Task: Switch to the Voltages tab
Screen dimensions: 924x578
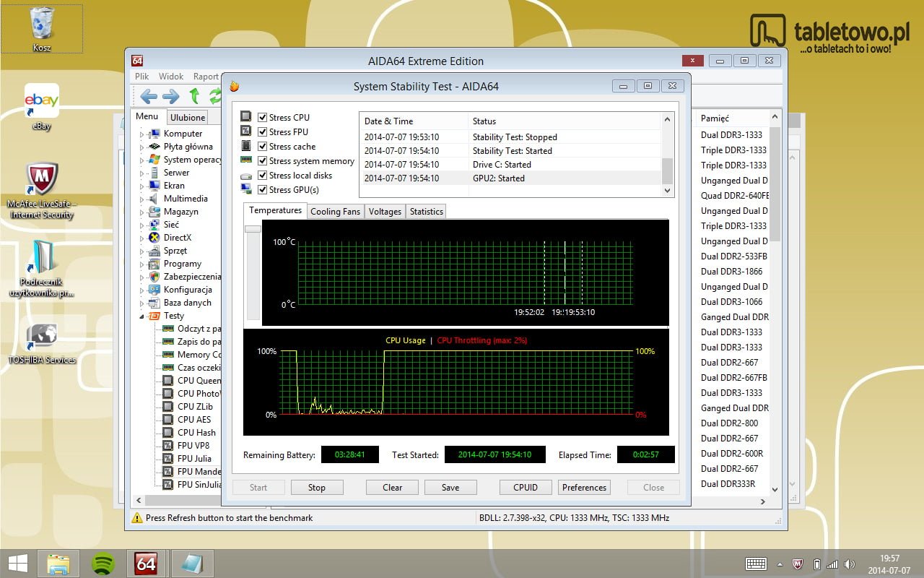Action: pyautogui.click(x=385, y=211)
